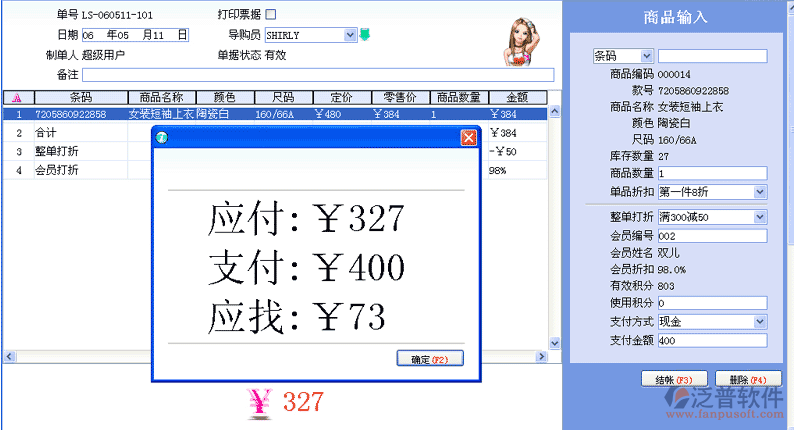The image size is (794, 430).
Task: Enable the 打印票据 checkbox
Action: [x=271, y=15]
